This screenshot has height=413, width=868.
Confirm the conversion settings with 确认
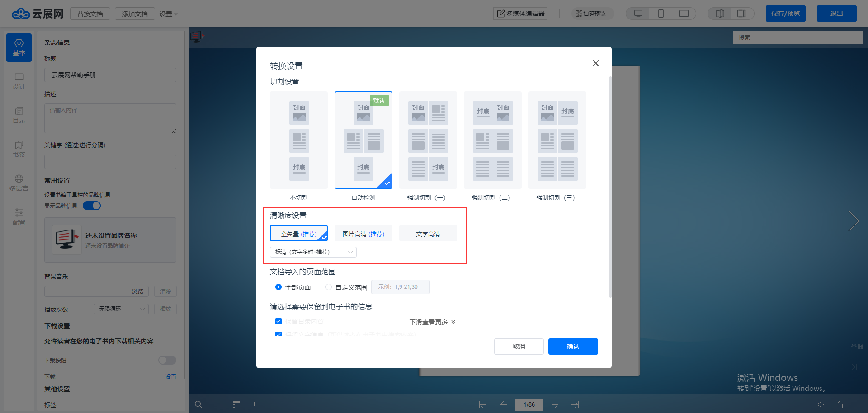pyautogui.click(x=573, y=347)
